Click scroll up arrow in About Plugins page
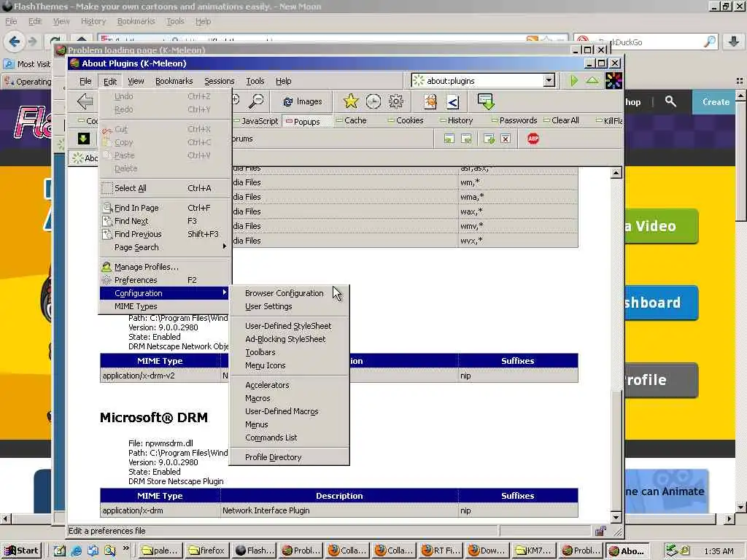 (616, 173)
